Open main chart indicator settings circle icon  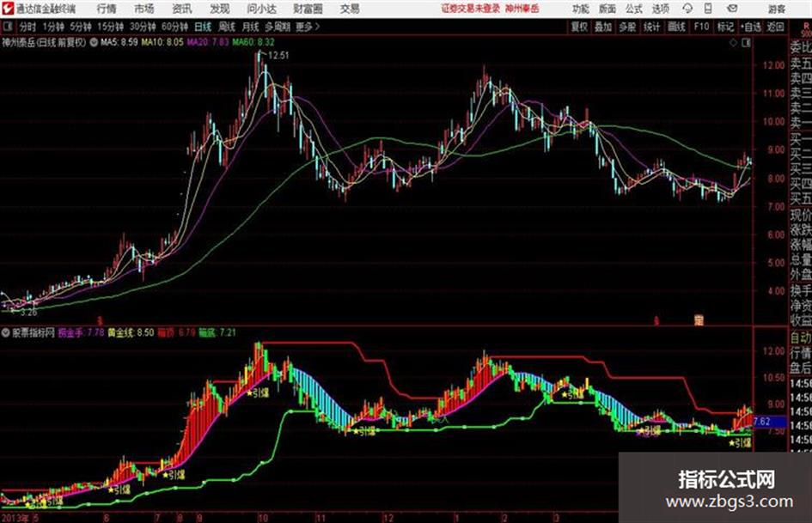click(x=94, y=42)
